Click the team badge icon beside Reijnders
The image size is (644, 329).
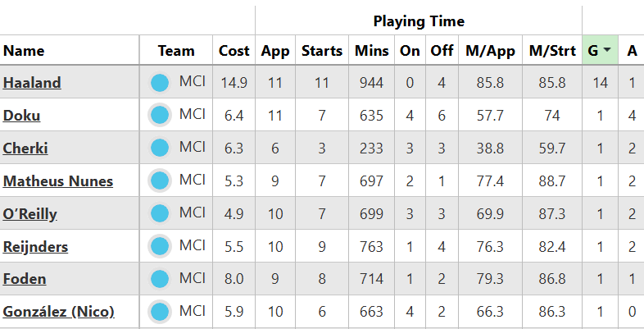[x=160, y=246]
